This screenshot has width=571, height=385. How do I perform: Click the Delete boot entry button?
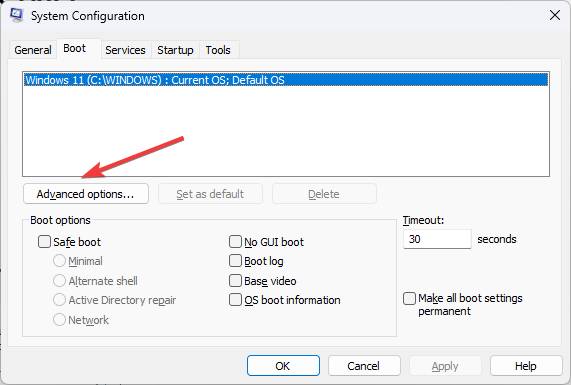324,194
